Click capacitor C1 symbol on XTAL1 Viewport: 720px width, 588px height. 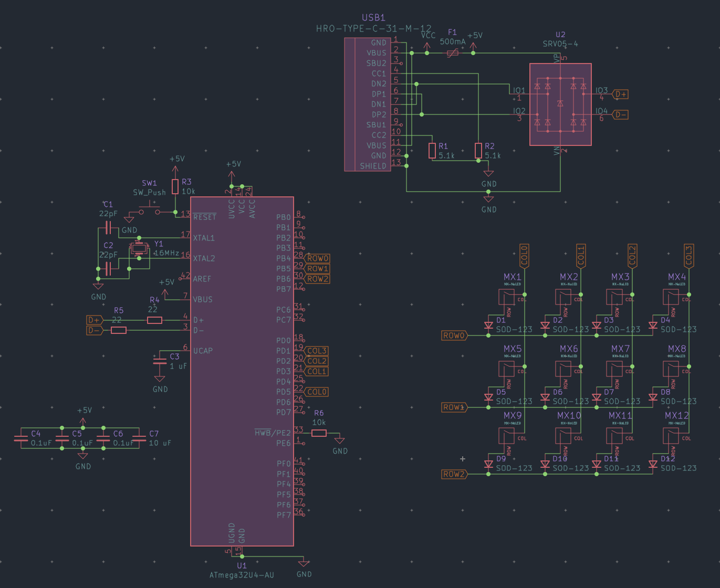108,228
